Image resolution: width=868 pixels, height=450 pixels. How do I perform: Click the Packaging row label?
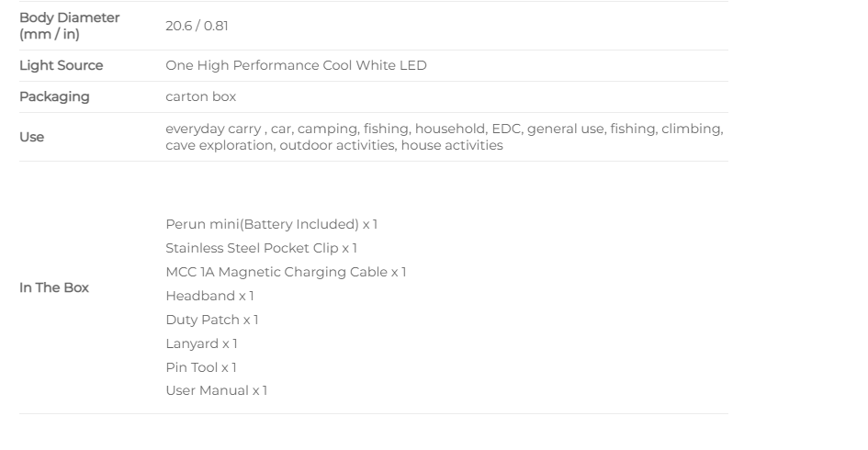click(54, 96)
